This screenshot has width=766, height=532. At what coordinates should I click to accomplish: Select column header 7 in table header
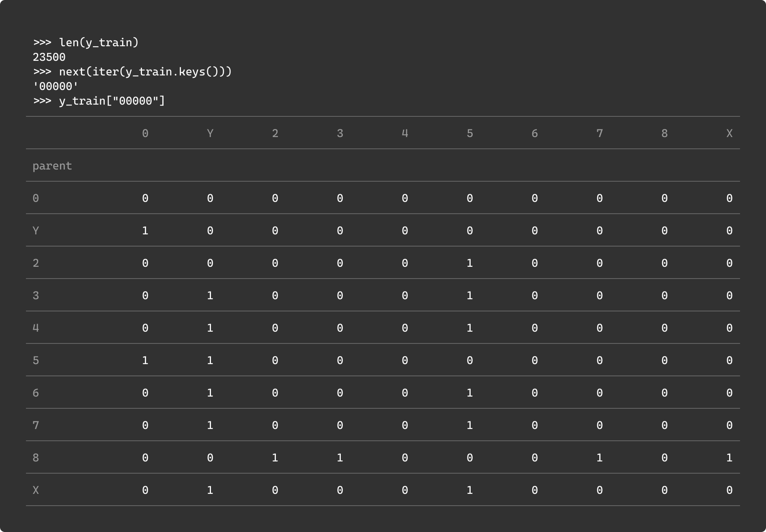[x=600, y=133]
